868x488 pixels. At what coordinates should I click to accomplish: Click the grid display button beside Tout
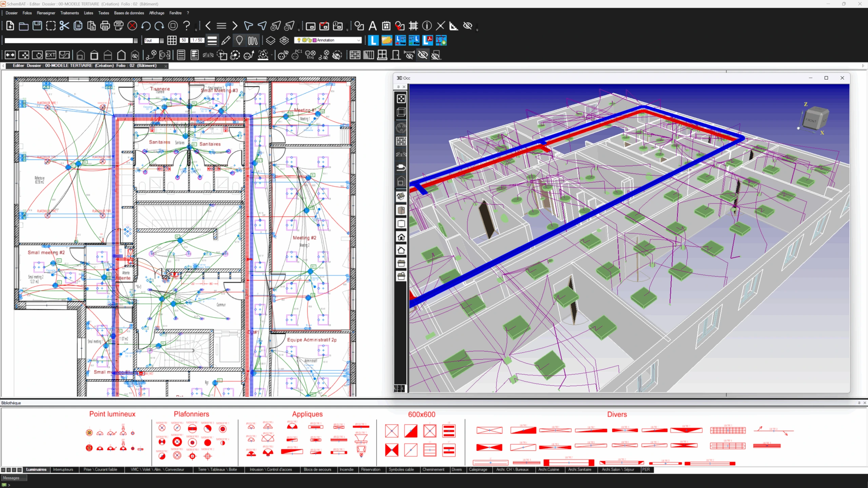point(172,40)
